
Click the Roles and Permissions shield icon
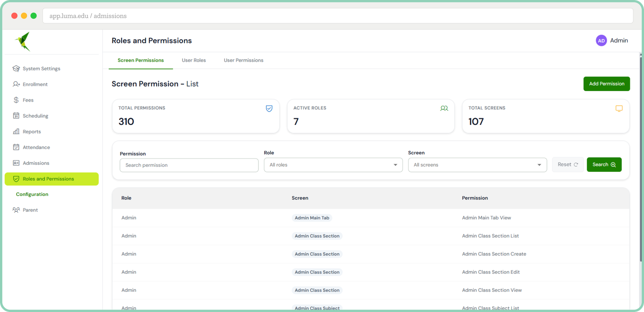coord(16,179)
